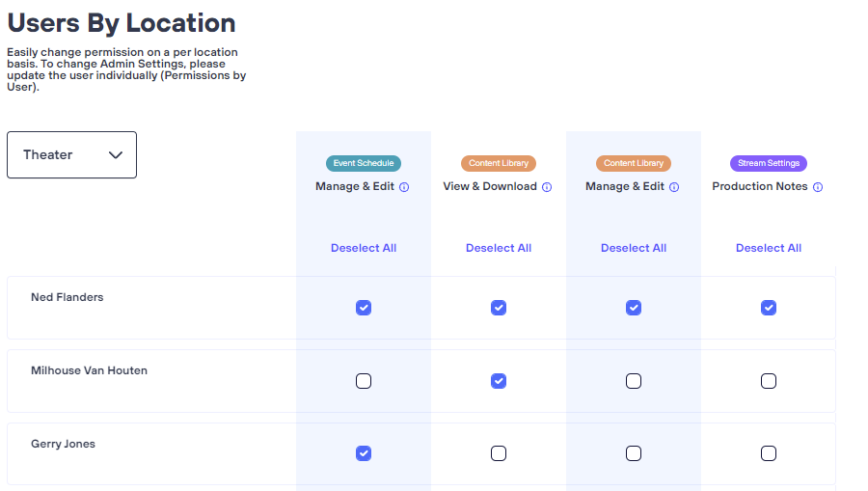868x491 pixels.
Task: Uncheck Ned Flanders Production Notes permission
Action: tap(769, 308)
